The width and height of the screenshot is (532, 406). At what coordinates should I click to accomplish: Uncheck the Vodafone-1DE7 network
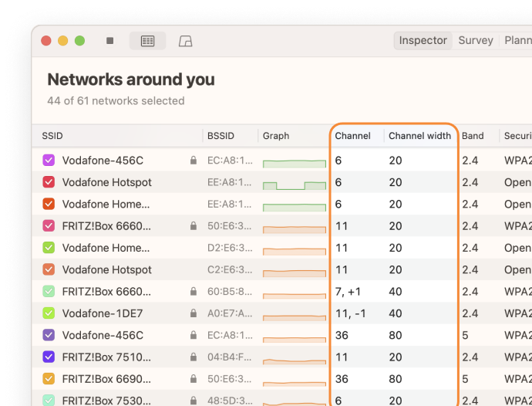[49, 313]
